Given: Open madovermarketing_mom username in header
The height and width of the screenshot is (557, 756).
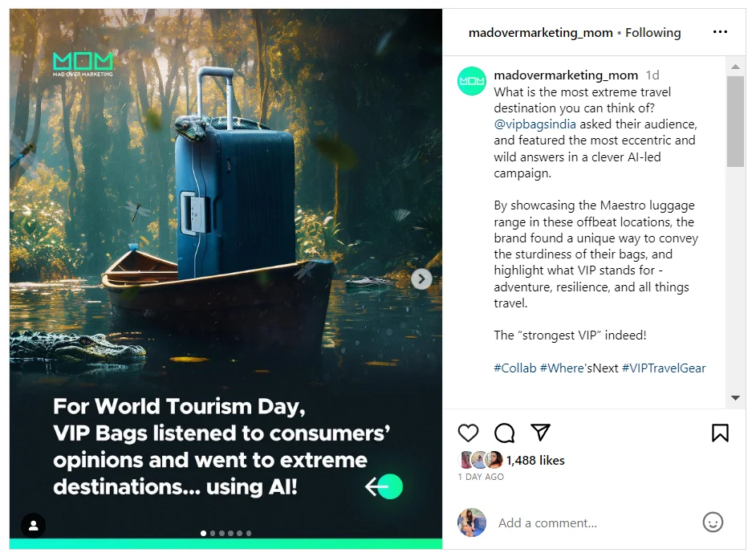Looking at the screenshot, I should (540, 33).
